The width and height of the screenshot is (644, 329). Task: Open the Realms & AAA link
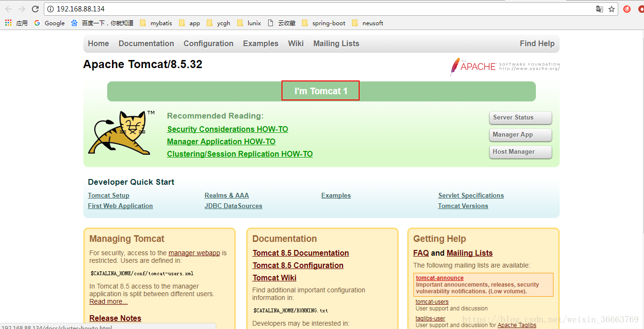(x=227, y=195)
